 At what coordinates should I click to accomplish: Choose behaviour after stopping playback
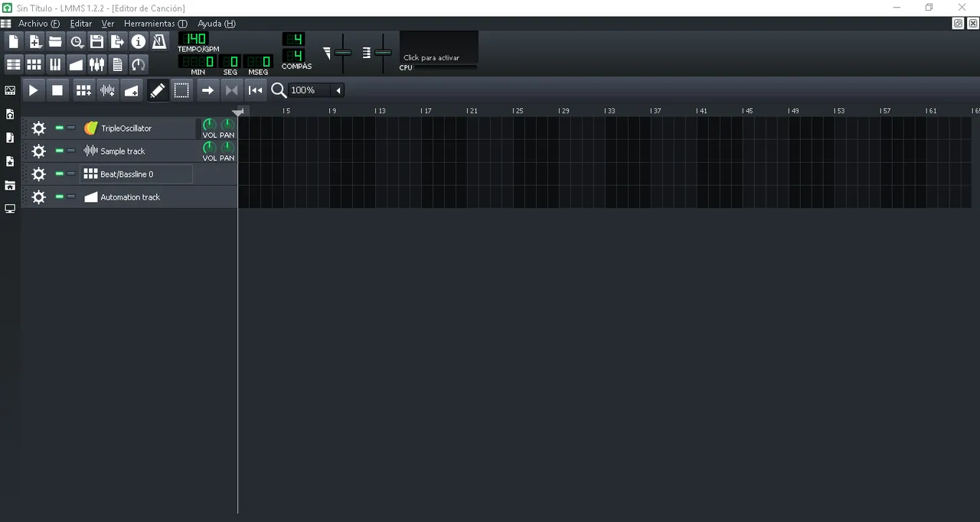tap(256, 90)
